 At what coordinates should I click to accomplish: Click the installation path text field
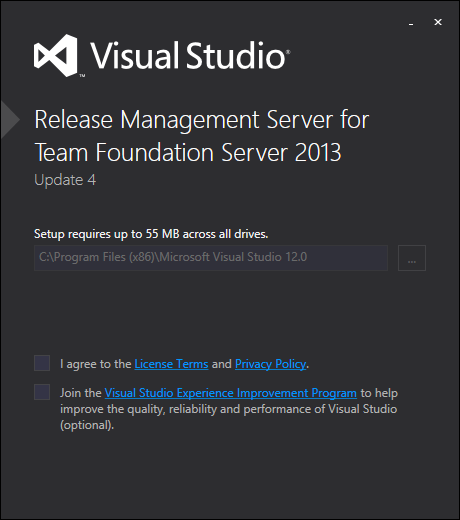click(x=211, y=258)
